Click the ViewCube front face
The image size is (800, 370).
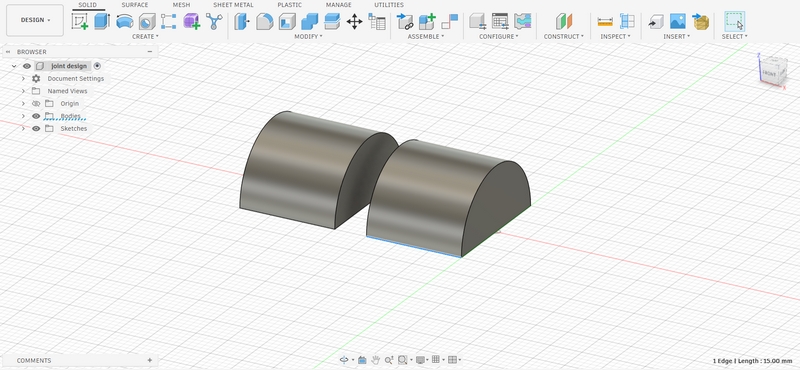click(x=769, y=73)
